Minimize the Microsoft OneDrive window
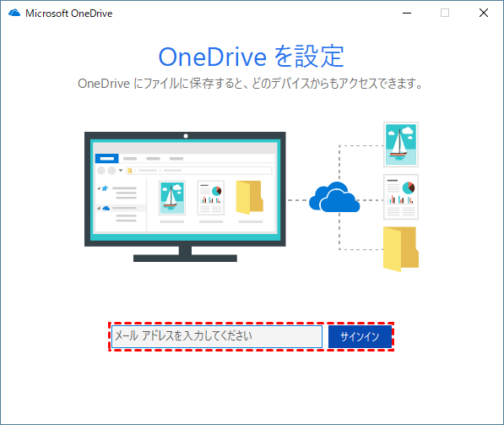This screenshot has width=504, height=425. [407, 14]
